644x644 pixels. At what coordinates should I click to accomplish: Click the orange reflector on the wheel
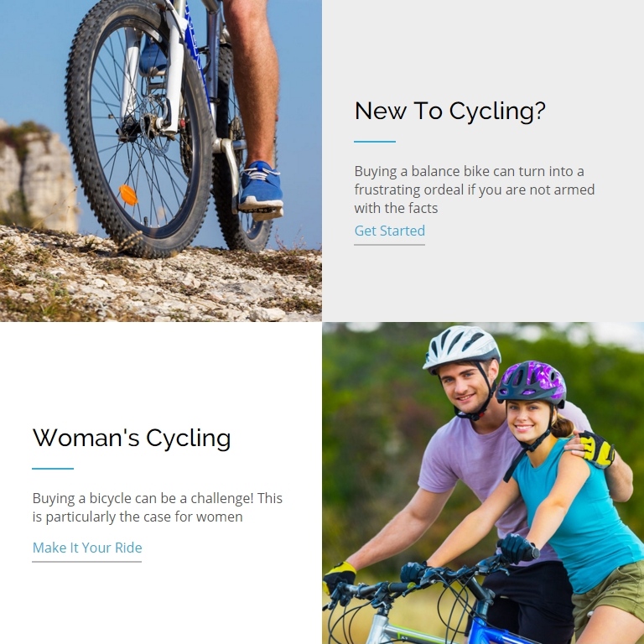click(x=128, y=195)
